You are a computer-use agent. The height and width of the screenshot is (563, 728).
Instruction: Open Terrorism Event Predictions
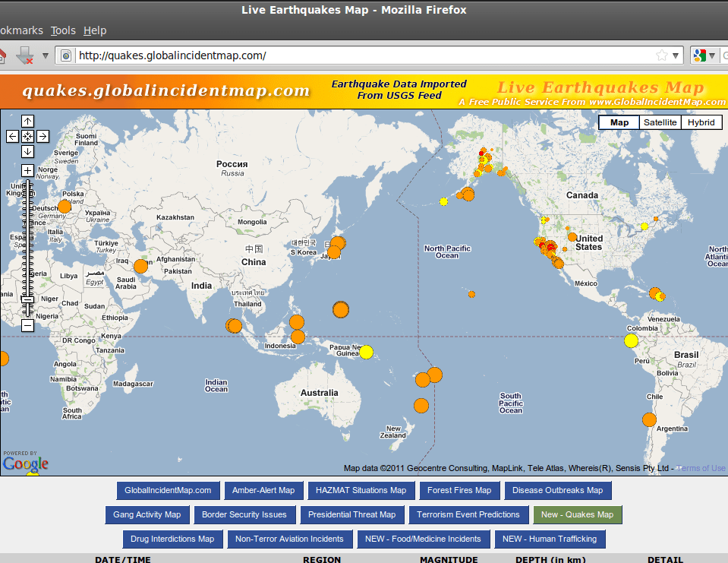point(468,514)
